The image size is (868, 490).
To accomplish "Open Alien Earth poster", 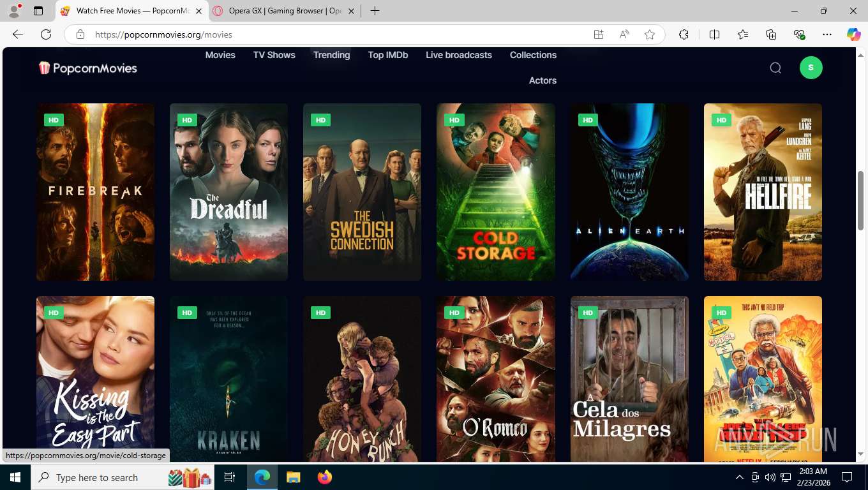I will (x=629, y=192).
